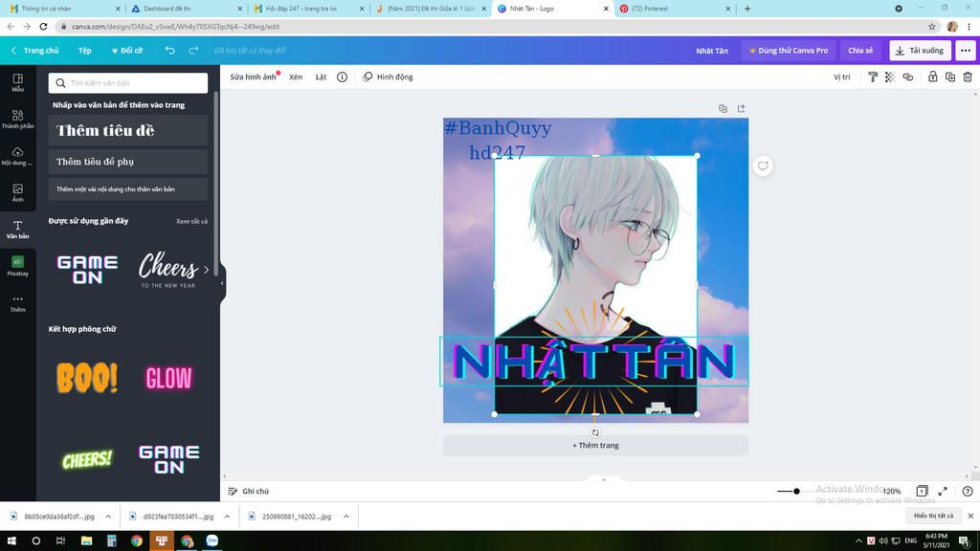Expand recently used fonts with right chevron
This screenshot has height=551, width=980.
[x=207, y=270]
